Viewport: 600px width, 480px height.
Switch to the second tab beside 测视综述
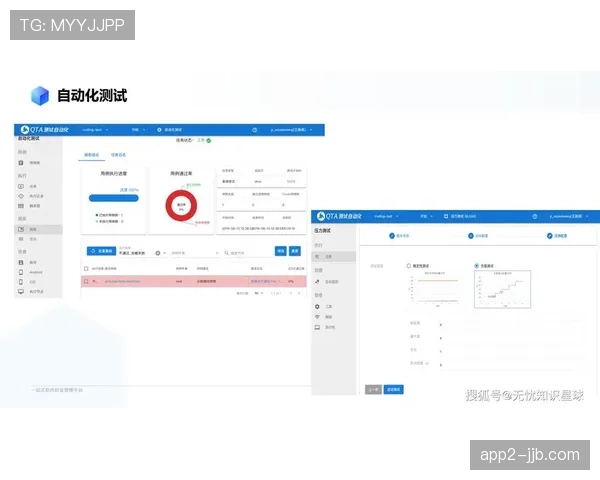coord(118,155)
